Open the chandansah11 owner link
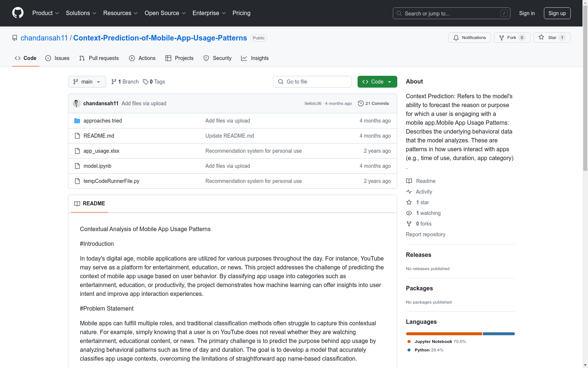This screenshot has height=368, width=588. click(x=44, y=38)
